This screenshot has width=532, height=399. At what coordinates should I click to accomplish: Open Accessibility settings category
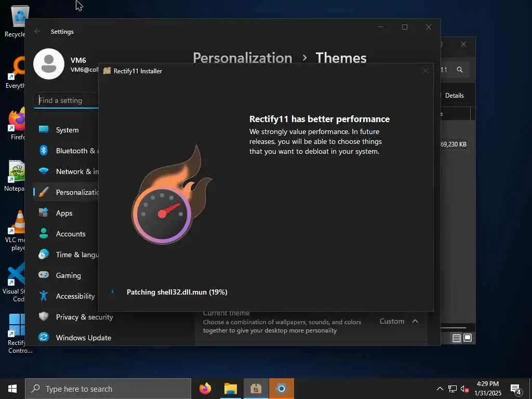point(66,296)
